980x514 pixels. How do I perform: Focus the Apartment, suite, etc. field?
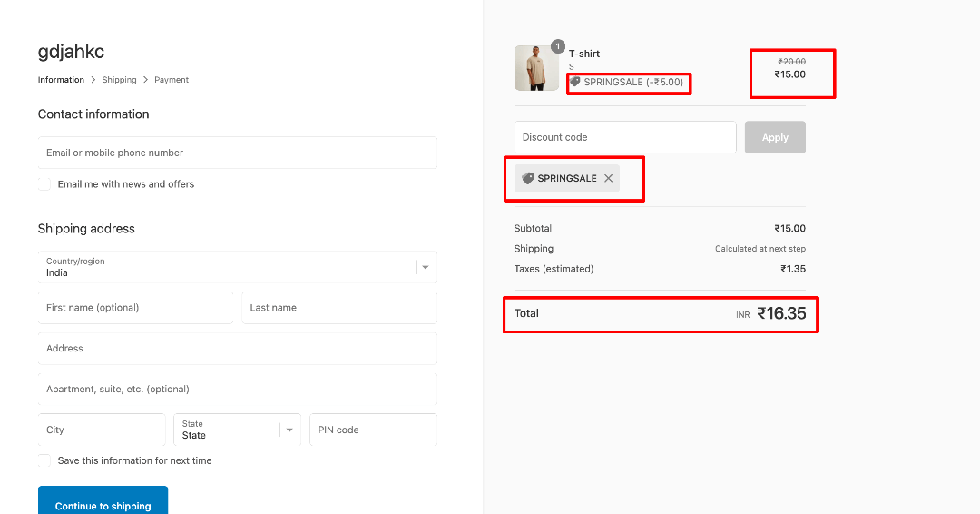click(x=238, y=389)
